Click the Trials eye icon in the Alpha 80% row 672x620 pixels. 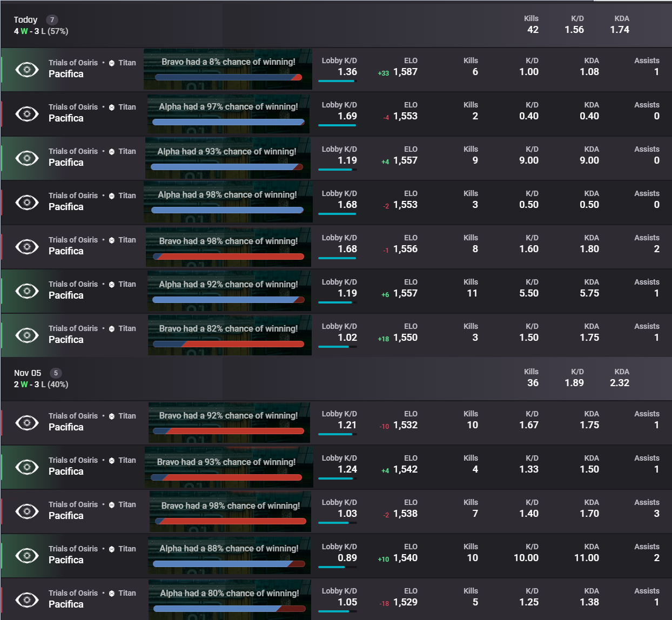[27, 599]
